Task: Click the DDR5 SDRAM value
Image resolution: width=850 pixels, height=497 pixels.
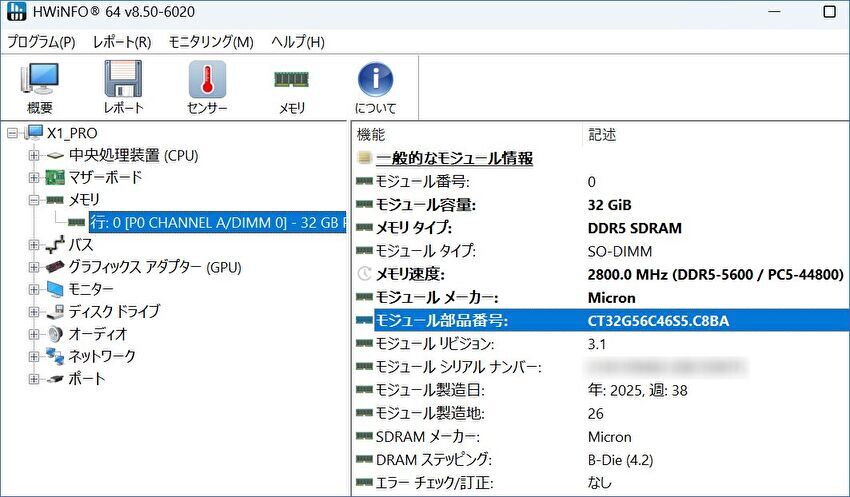Action: coord(635,228)
